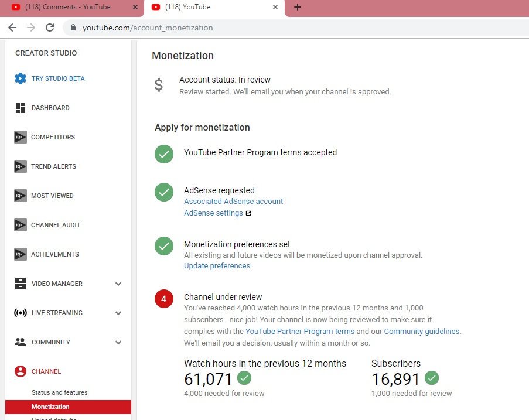Open the Competitors menu item

(53, 137)
